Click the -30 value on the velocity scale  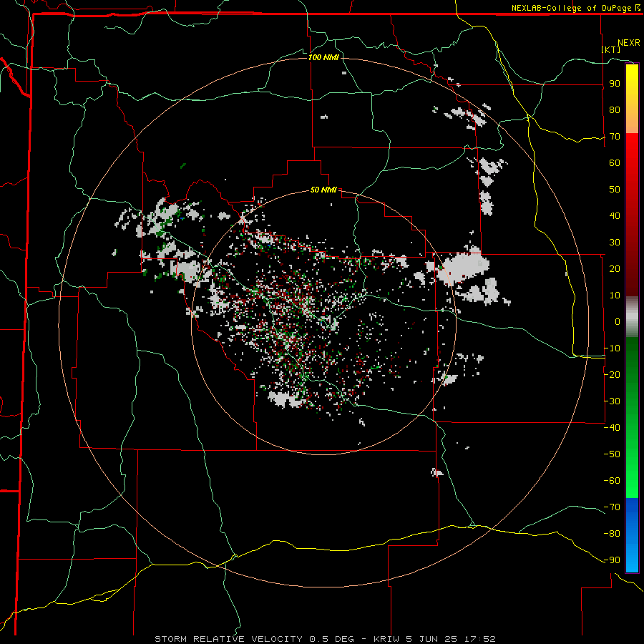(x=612, y=401)
